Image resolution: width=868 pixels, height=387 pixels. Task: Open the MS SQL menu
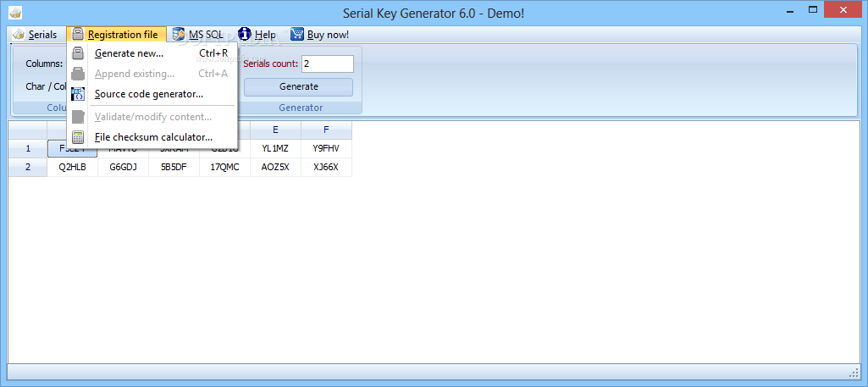pos(197,35)
